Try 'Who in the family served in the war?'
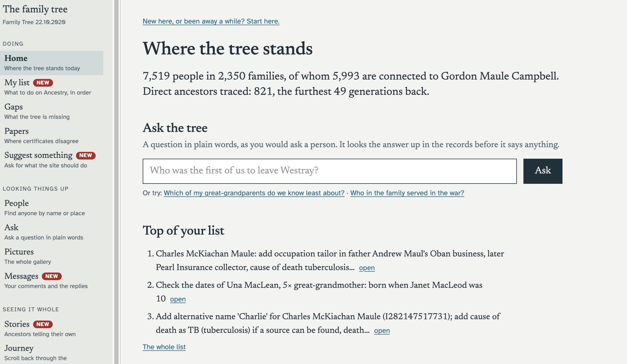 tap(407, 193)
